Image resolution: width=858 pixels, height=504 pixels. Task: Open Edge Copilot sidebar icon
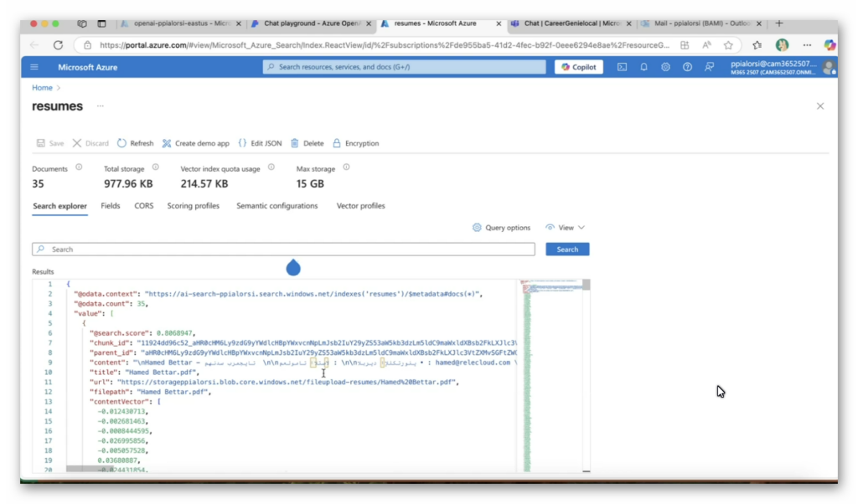coord(830,45)
